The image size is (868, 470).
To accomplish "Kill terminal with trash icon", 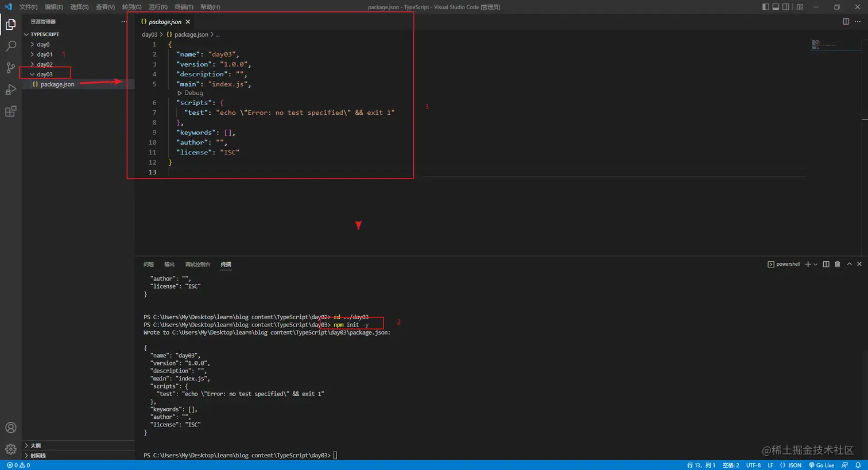I will click(x=838, y=264).
